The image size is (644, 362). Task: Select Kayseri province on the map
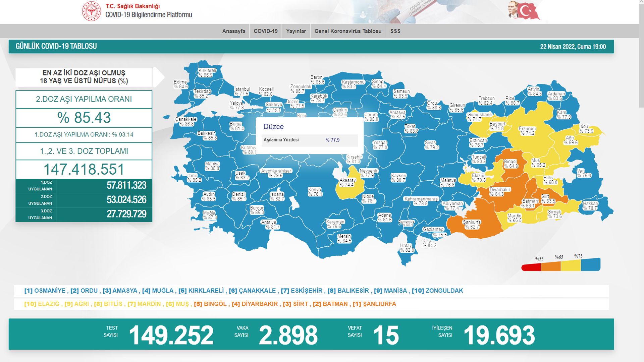click(398, 178)
